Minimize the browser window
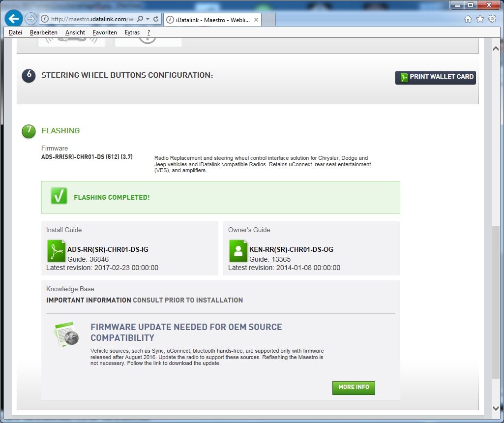This screenshot has width=504, height=423. 457,5
